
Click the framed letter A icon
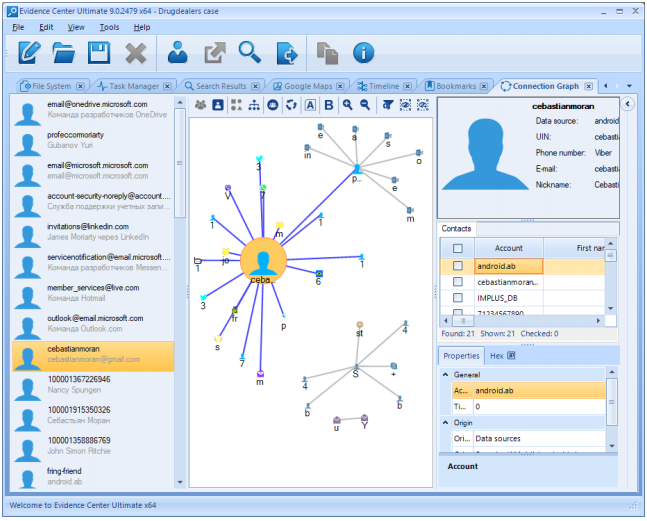pyautogui.click(x=310, y=105)
